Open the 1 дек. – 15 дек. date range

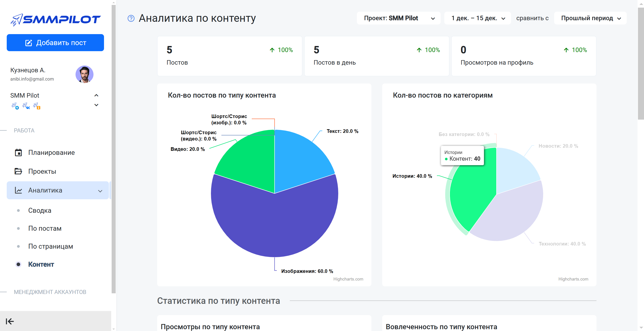(x=477, y=18)
